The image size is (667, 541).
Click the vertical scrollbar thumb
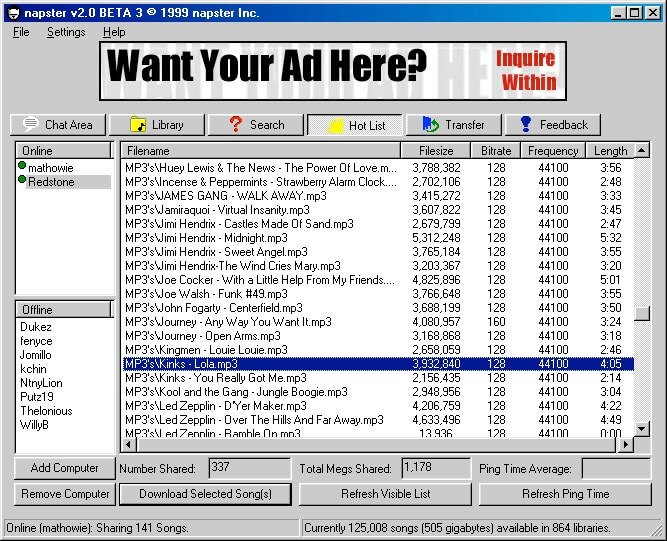(x=642, y=314)
